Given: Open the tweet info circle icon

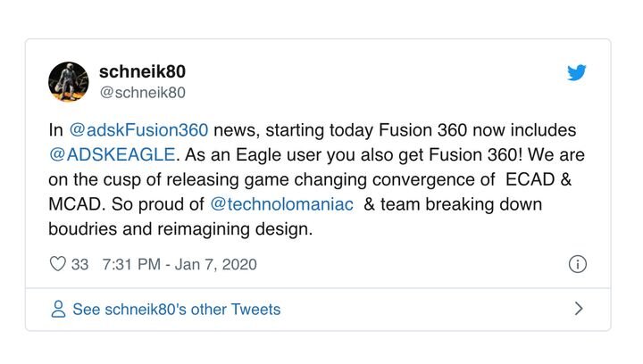Looking at the screenshot, I should click(x=577, y=264).
